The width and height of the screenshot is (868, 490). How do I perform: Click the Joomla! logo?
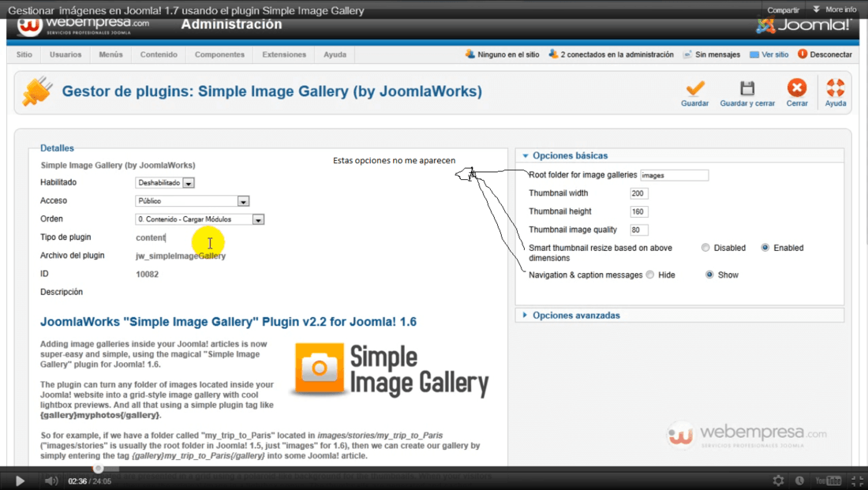click(804, 25)
